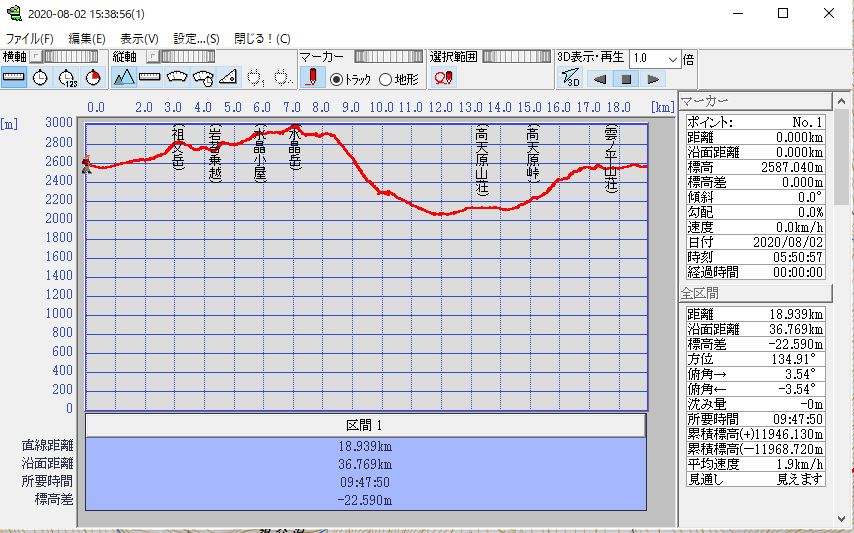Image resolution: width=854 pixels, height=533 pixels.
Task: Open the ファイル(F) menu
Action: pyautogui.click(x=30, y=38)
